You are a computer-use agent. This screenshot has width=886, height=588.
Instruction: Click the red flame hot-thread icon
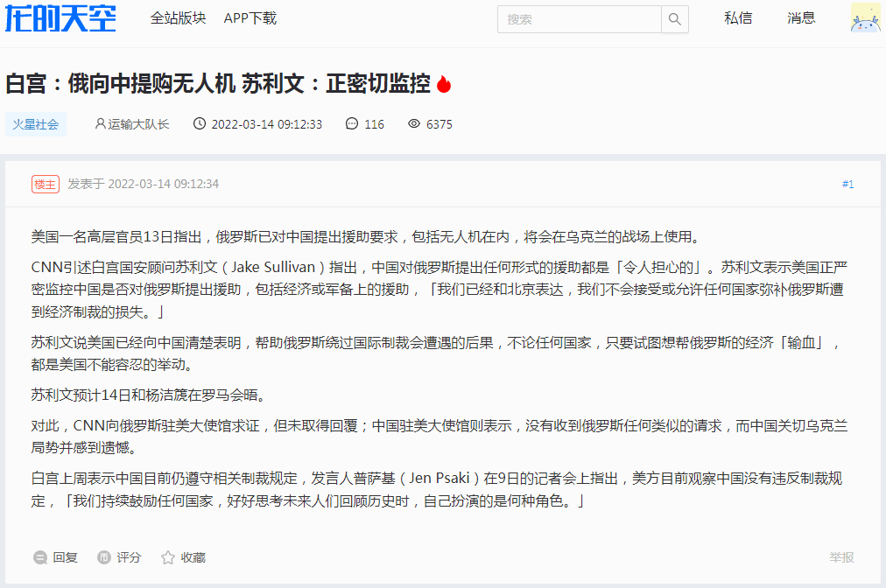tap(444, 84)
